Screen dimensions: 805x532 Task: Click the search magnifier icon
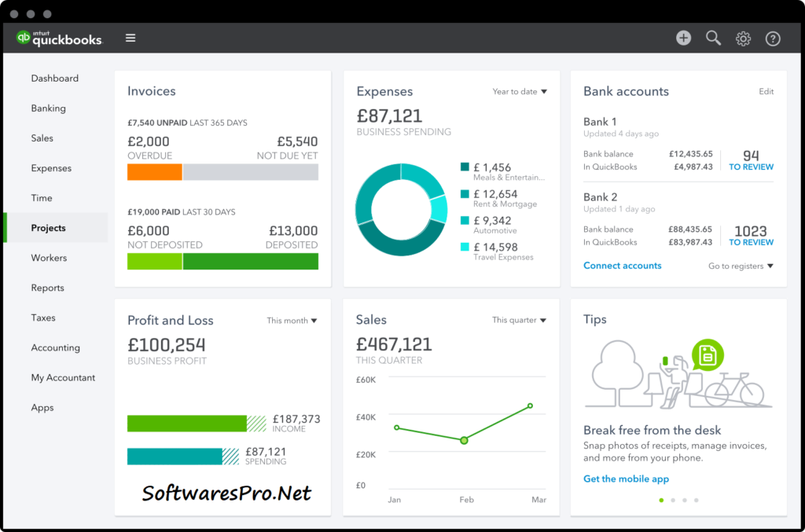(713, 37)
